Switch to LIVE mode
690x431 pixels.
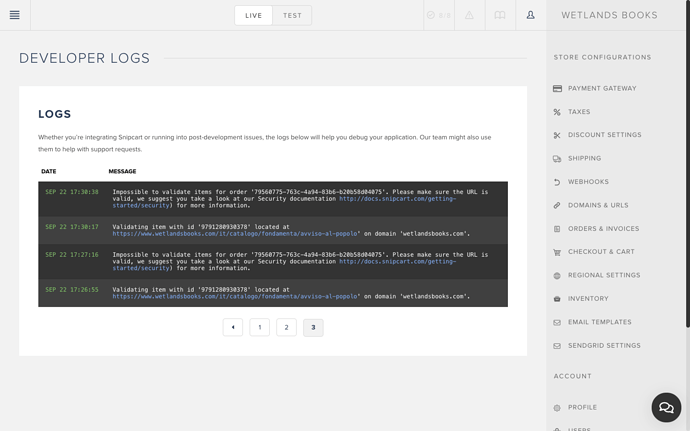(x=253, y=15)
